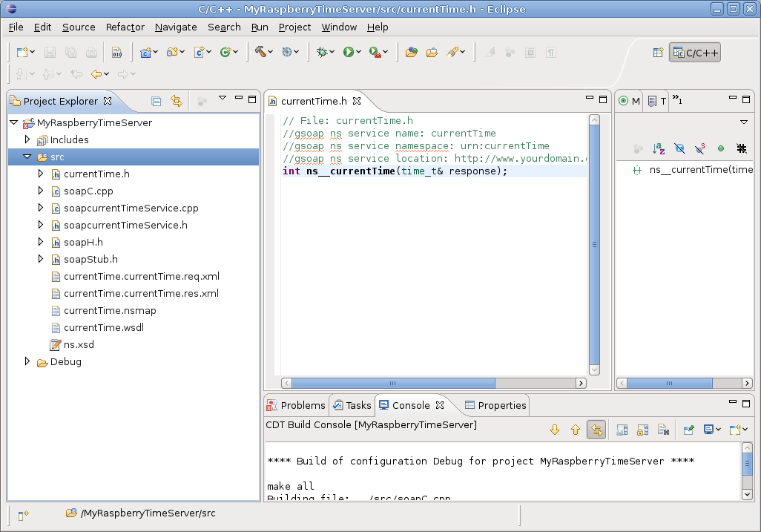This screenshot has width=761, height=532.
Task: Close the currentTime.h editor tab
Action: [357, 101]
